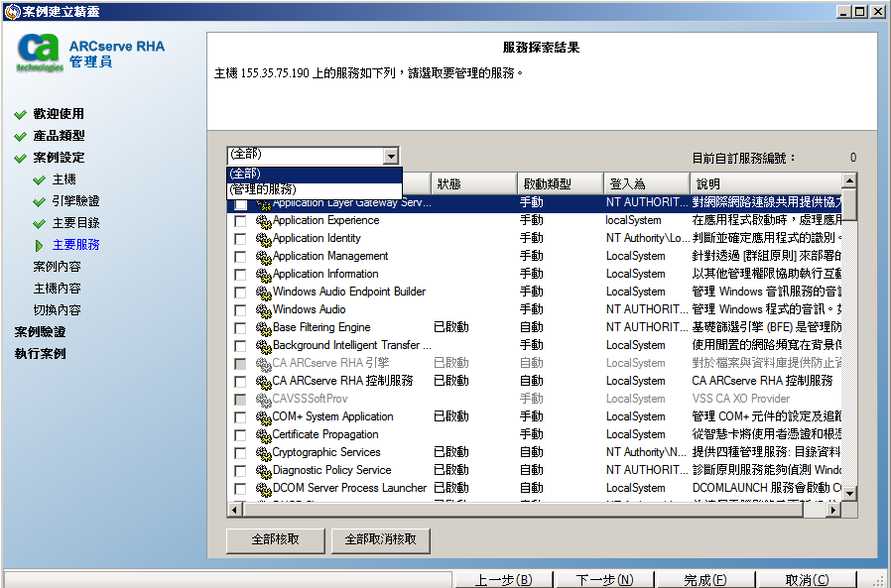Image resolution: width=891 pixels, height=588 pixels.
Task: Click the gear icon beside Application Identity
Action: [263, 239]
